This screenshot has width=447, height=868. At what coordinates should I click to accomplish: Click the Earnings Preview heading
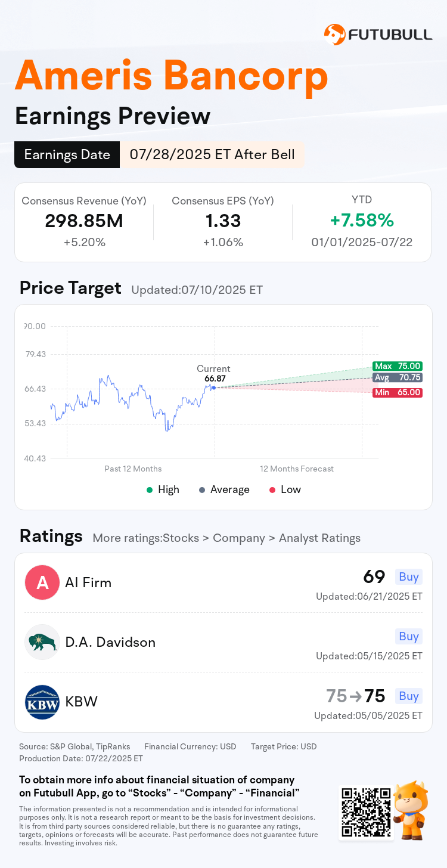point(113,116)
